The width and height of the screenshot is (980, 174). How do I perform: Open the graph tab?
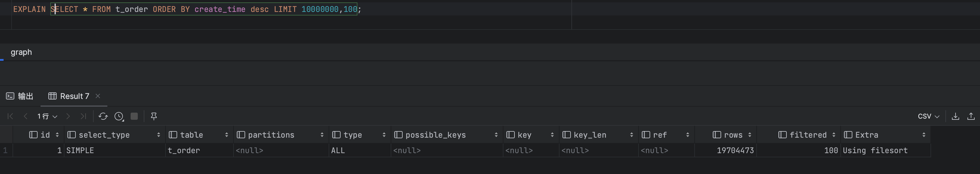(21, 52)
